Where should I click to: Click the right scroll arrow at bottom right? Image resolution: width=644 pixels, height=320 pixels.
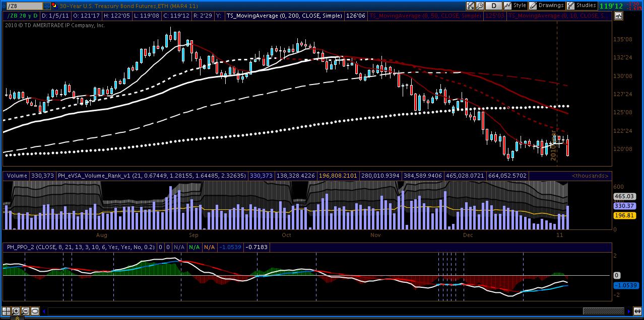628,311
